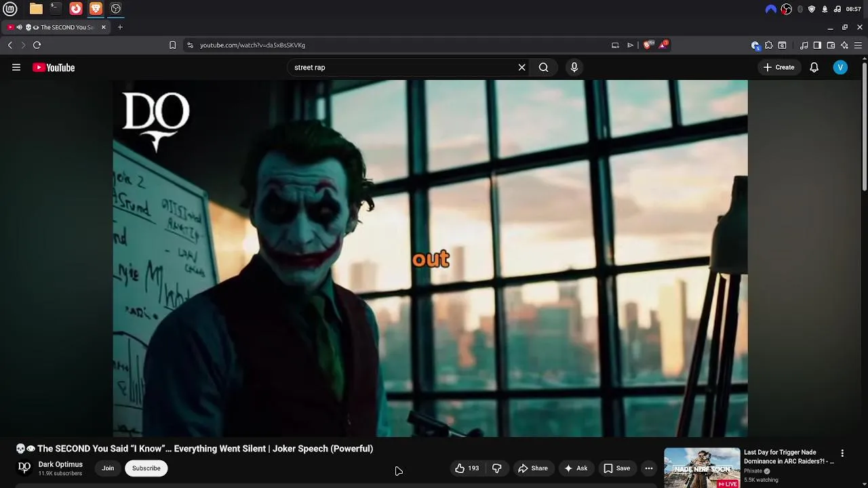Mute the tab via speaker icon
This screenshot has height=488, width=868.
[20, 27]
